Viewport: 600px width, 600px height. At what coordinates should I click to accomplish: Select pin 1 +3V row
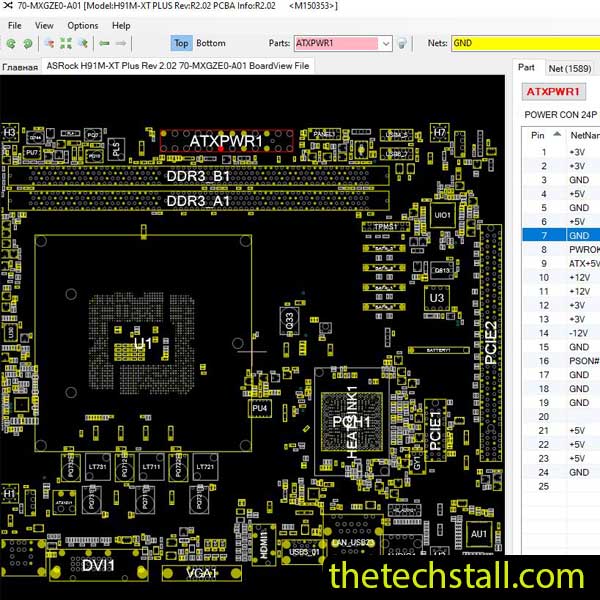[561, 152]
